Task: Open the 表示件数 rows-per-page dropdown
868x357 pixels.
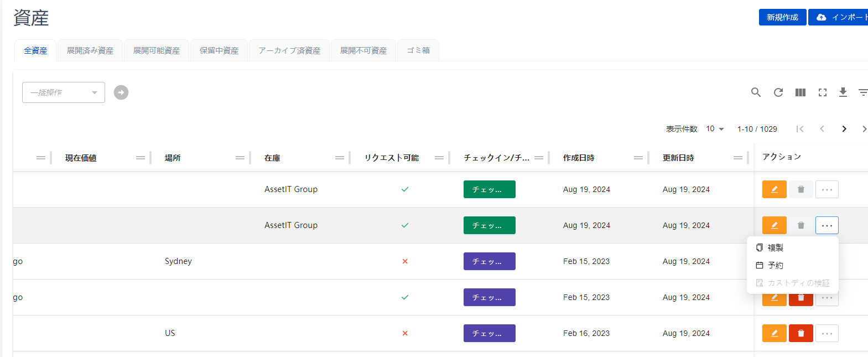Action: (x=715, y=129)
